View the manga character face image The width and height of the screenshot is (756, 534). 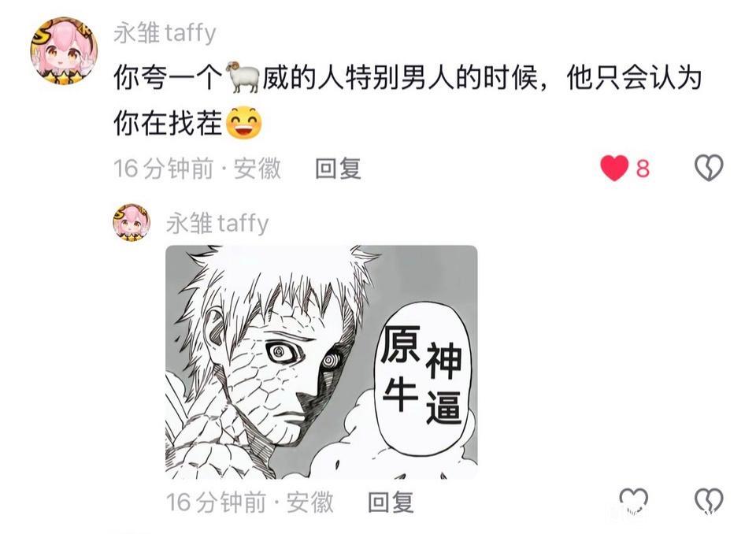321,362
